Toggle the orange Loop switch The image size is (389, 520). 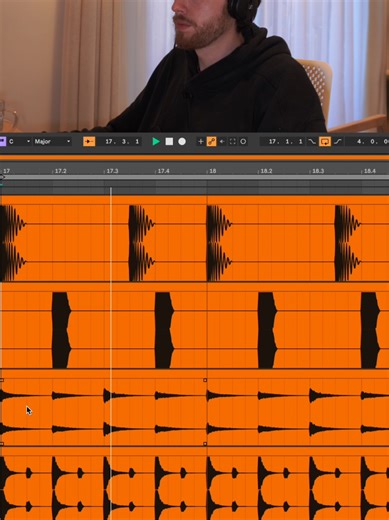325,141
